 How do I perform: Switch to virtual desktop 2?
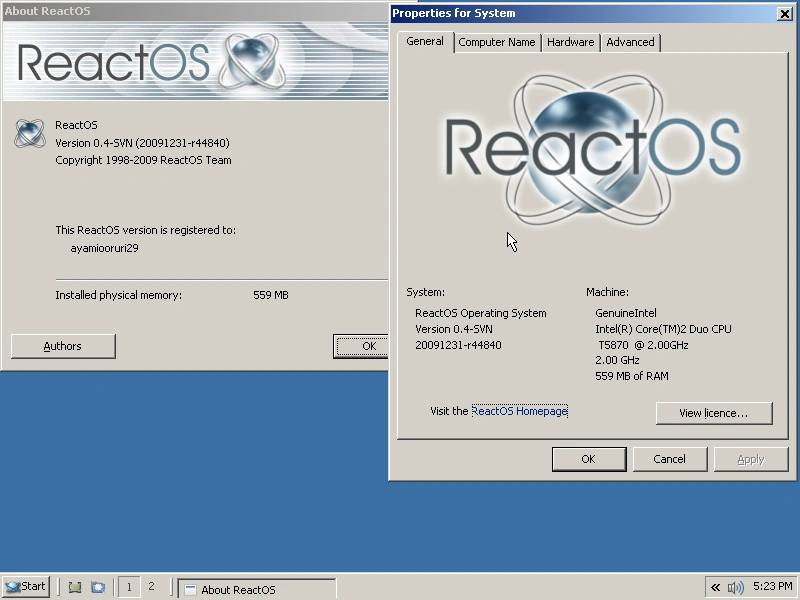pos(151,587)
